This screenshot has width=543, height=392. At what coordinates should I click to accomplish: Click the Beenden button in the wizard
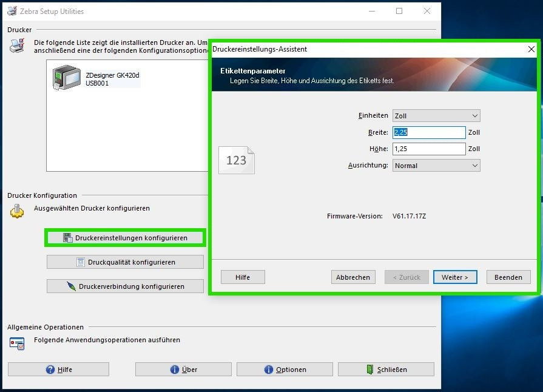(x=508, y=277)
